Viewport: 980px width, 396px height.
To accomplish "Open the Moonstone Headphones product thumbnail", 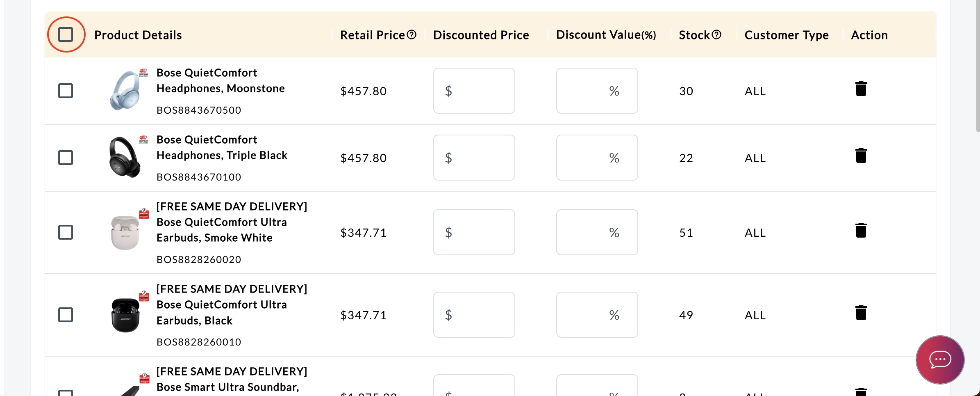I will 125,91.
